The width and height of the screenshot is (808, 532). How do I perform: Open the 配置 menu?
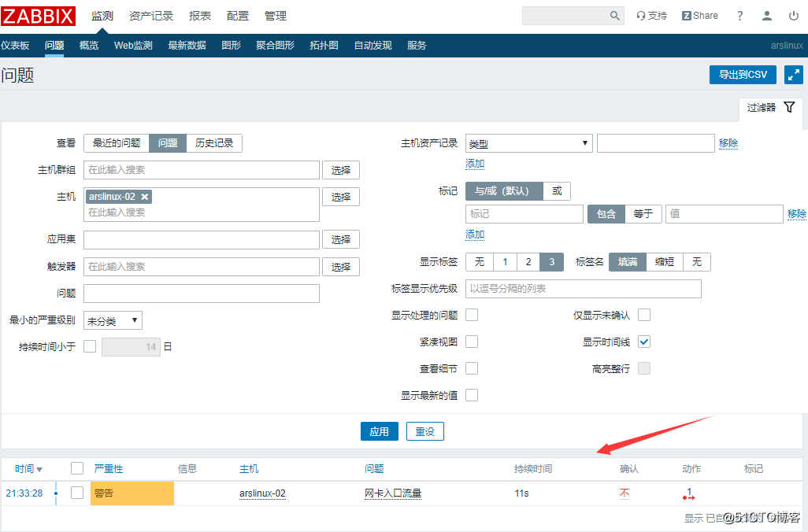pos(238,16)
